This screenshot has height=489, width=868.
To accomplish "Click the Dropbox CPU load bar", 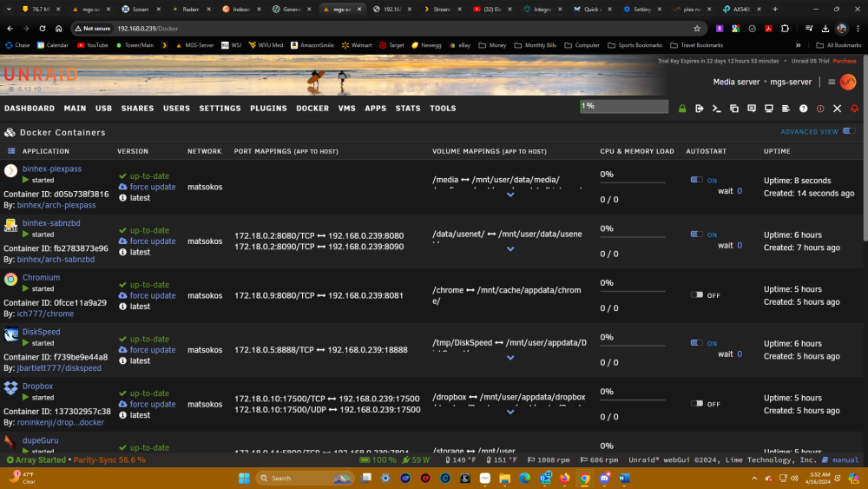I will [x=633, y=400].
